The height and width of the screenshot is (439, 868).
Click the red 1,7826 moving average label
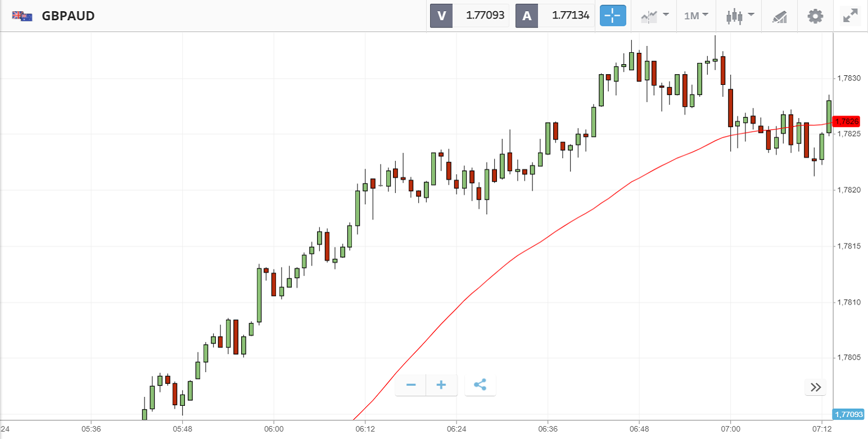coord(847,121)
